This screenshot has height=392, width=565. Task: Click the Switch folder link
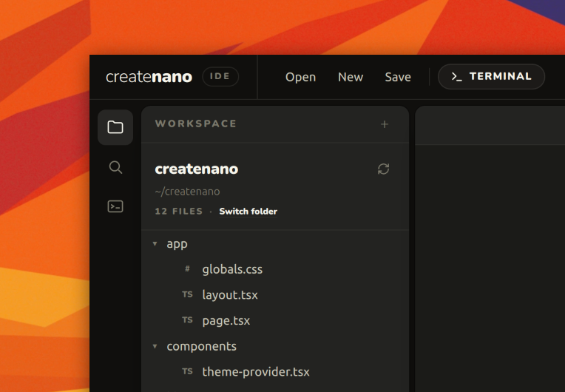(x=248, y=212)
